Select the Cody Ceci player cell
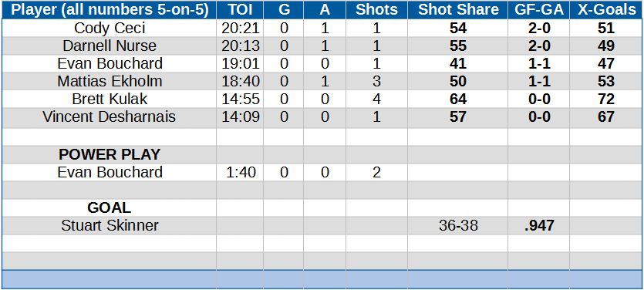This screenshot has width=644, height=290. coord(109,29)
